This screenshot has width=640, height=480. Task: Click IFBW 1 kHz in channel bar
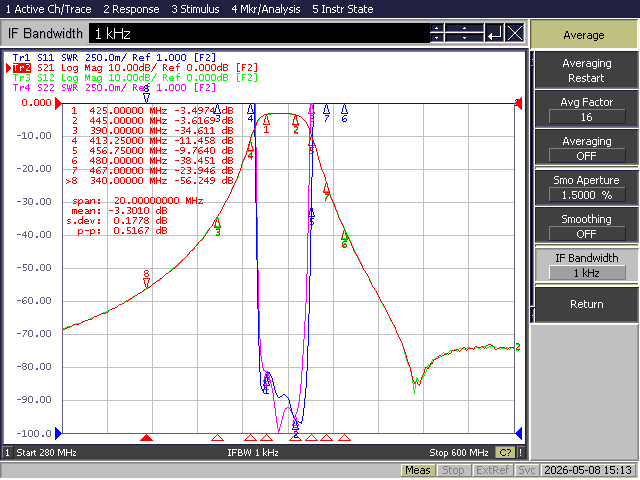point(253,453)
